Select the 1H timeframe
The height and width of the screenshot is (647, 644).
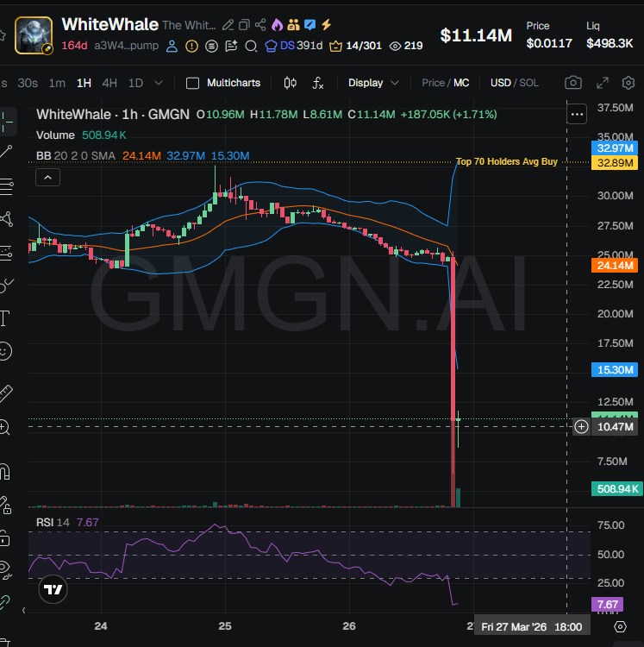click(84, 83)
